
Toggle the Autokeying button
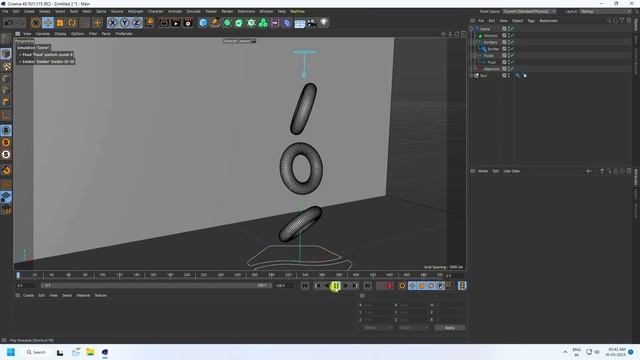(x=390, y=286)
